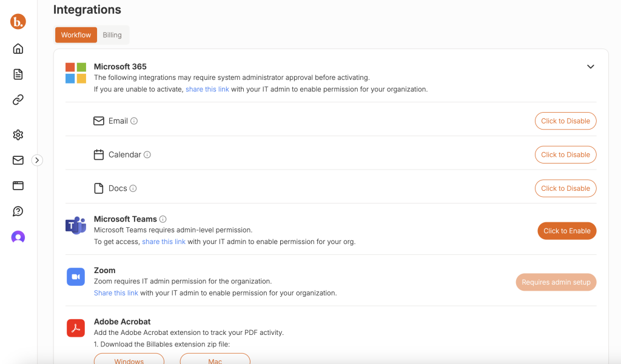Collapse the Microsoft 365 section chevron
Screen dimensions: 621x364
tap(590, 67)
